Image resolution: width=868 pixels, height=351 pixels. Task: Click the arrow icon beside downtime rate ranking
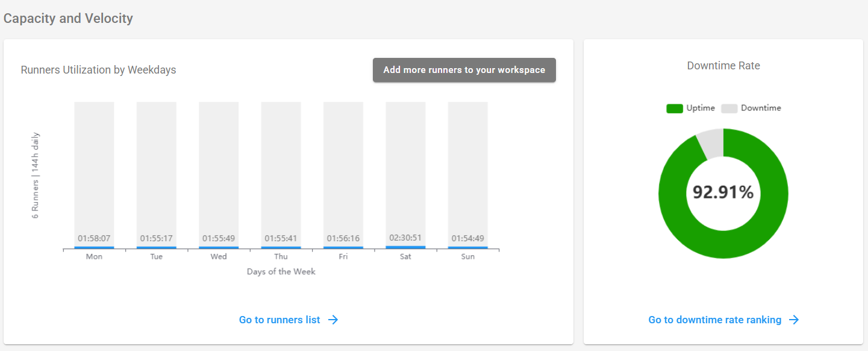pos(794,320)
